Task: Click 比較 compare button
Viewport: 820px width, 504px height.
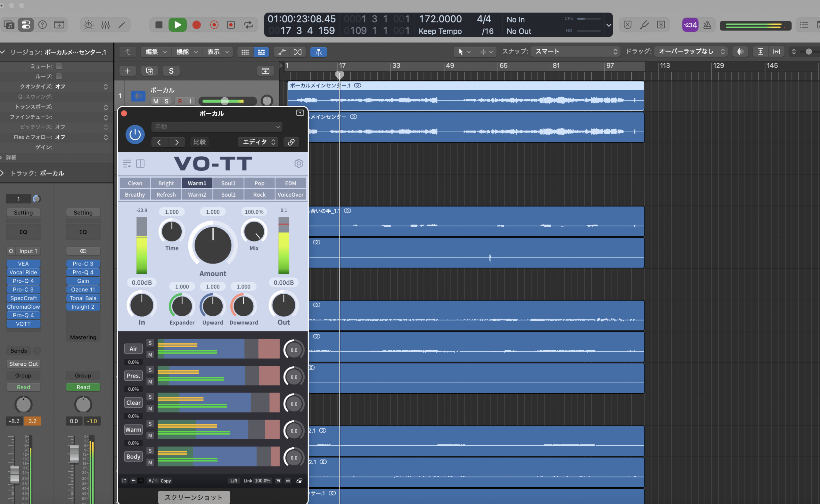Action: 200,142
